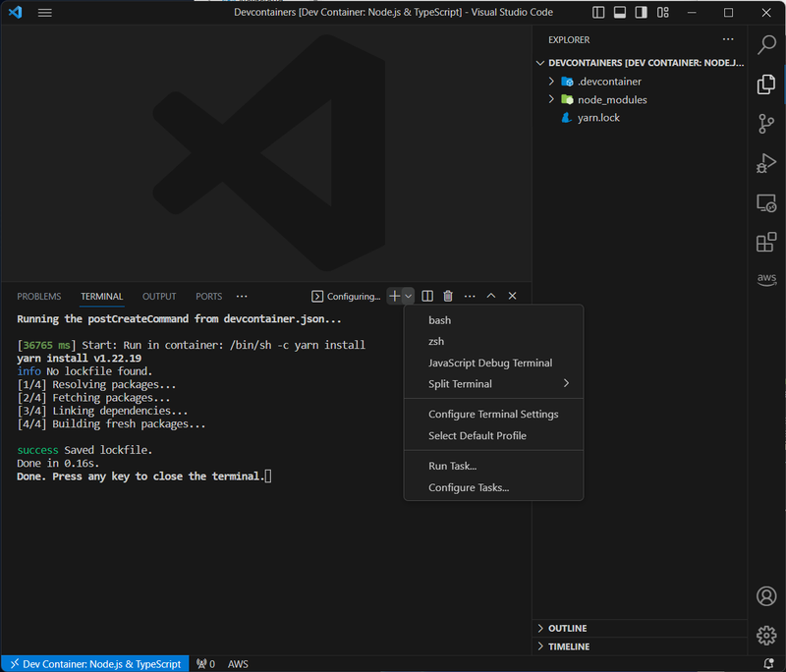Close the launch profile dropdown arrow
The width and height of the screenshot is (786, 672).
coord(409,296)
